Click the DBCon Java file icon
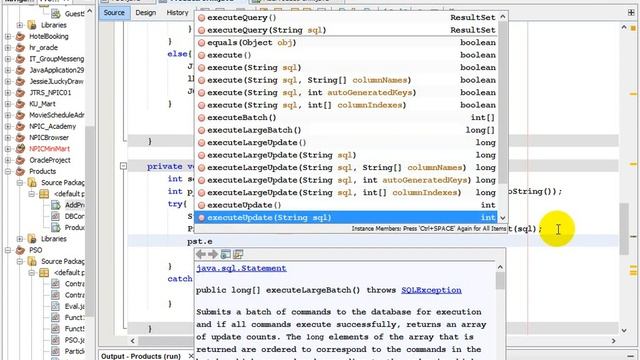640x360 pixels. (56, 216)
